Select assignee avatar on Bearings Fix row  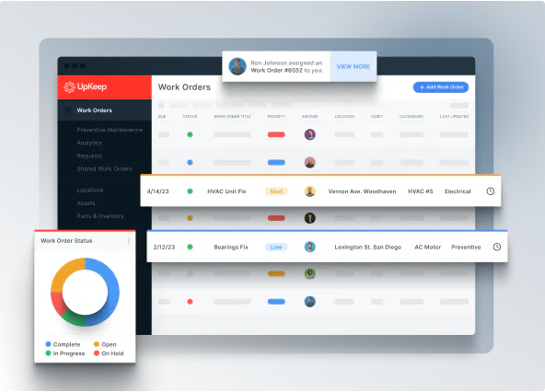tap(309, 247)
